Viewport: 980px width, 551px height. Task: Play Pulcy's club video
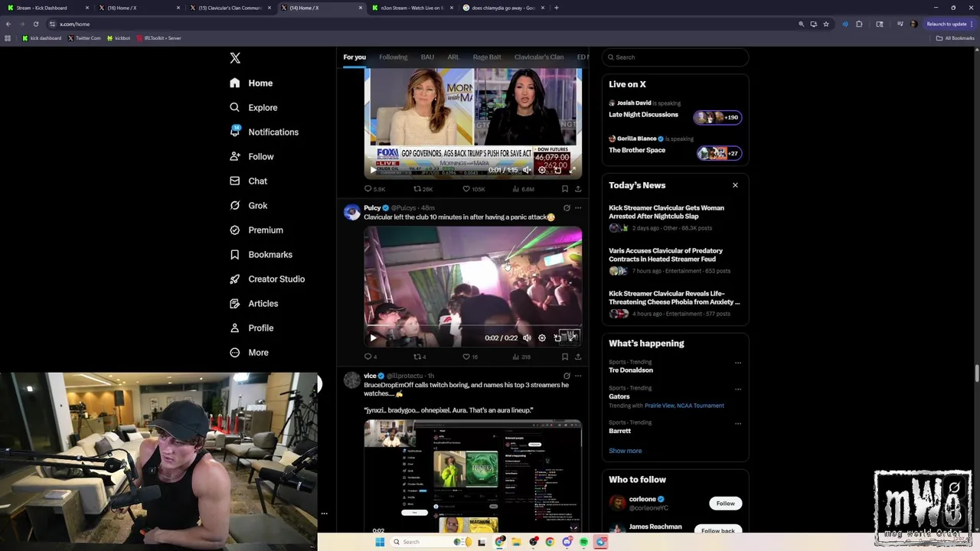[373, 337]
